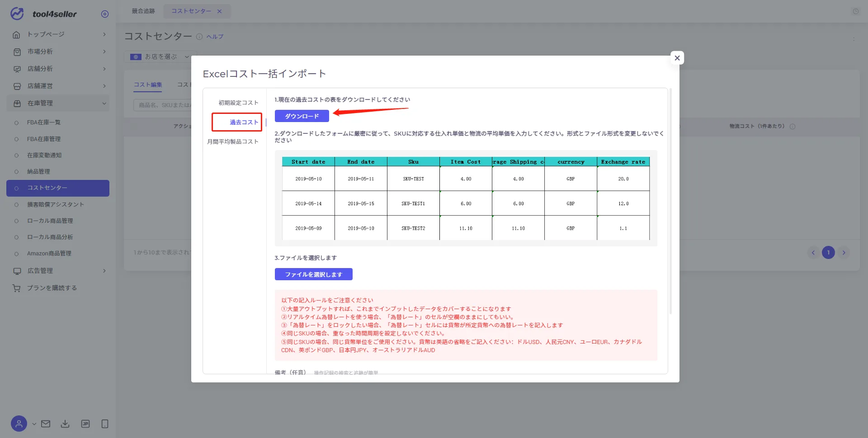
Task: Click the info icon beside 物流コスト column
Action: click(793, 127)
